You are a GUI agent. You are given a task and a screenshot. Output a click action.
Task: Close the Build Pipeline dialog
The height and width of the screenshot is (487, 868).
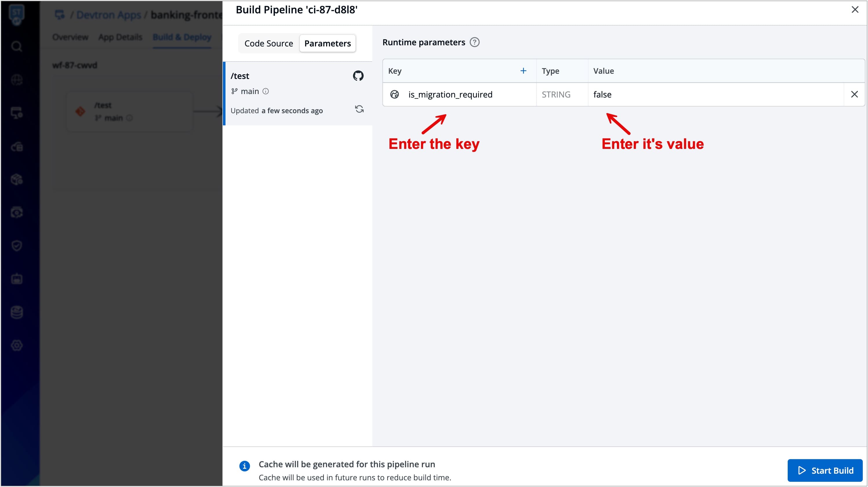[855, 10]
